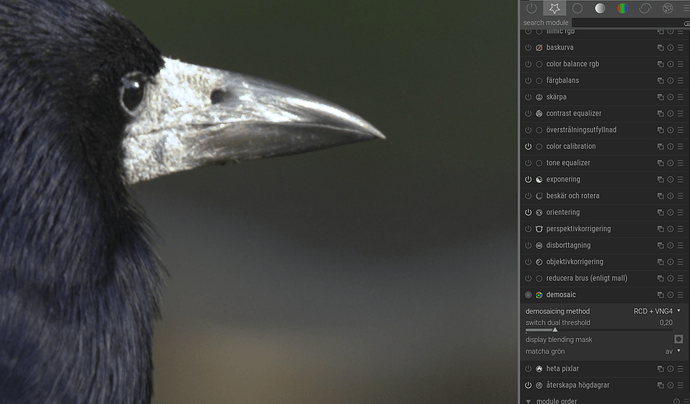Show the color module group (rainbow circle tab)
Viewport: 690px width, 404px height.
click(622, 8)
